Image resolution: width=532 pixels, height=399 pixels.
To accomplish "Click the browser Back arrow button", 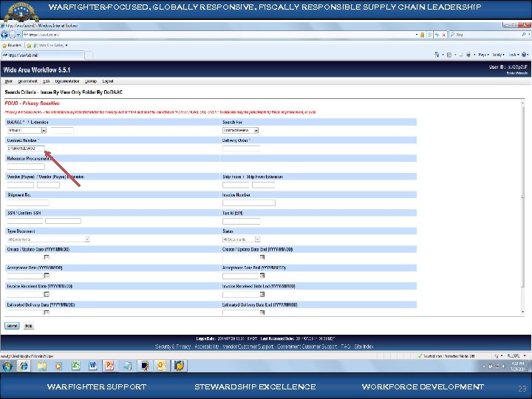I will point(6,35).
